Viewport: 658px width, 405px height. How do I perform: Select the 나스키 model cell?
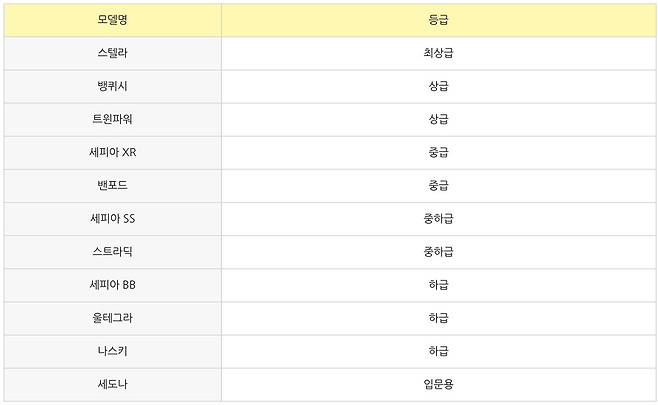[112, 350]
